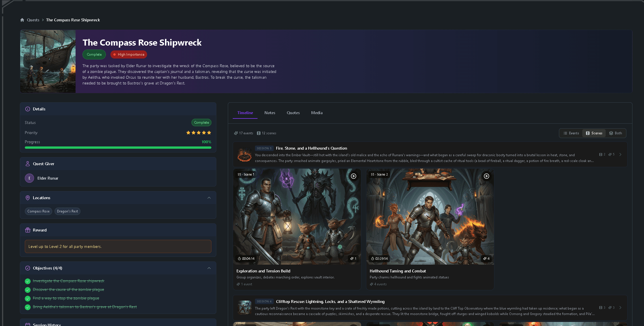Click the S5 Scene 1 label badge
This screenshot has width=644, height=326.
pos(246,174)
